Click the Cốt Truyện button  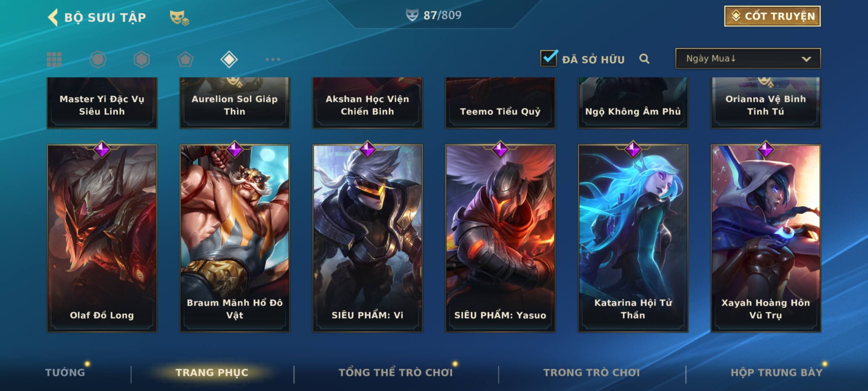click(772, 16)
